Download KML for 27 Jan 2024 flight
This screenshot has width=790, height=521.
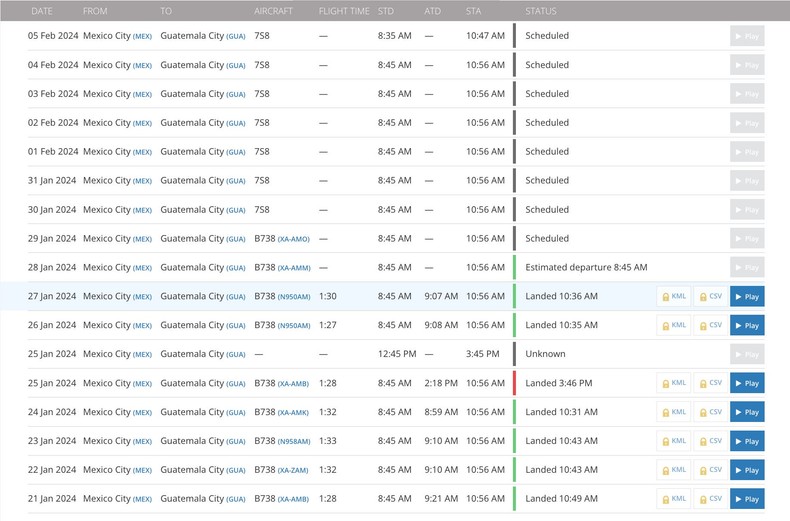coord(674,297)
